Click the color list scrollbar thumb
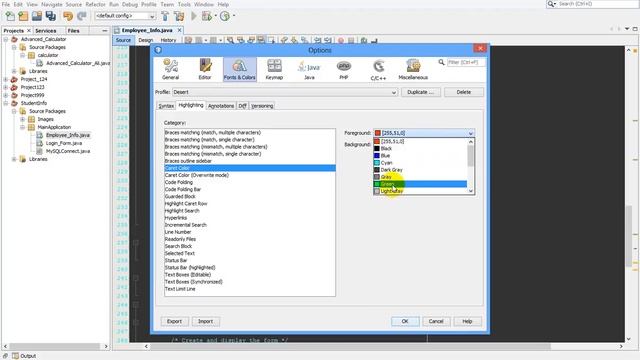Viewport: 640px width, 360px height. (x=471, y=156)
